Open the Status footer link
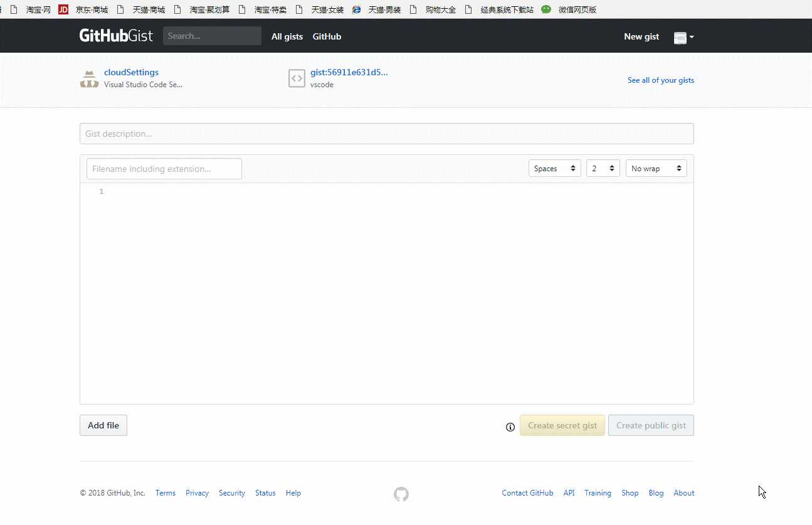Image resolution: width=812 pixels, height=525 pixels. click(x=265, y=493)
